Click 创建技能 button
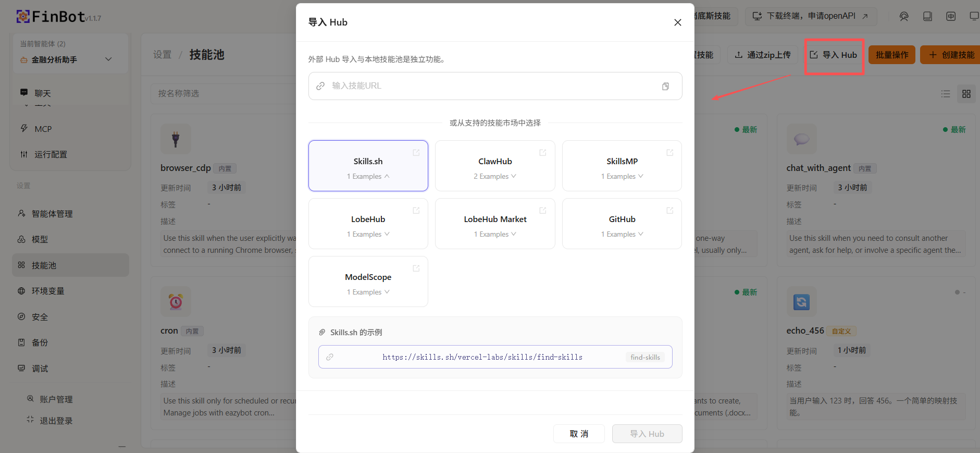This screenshot has height=453, width=980. (951, 55)
